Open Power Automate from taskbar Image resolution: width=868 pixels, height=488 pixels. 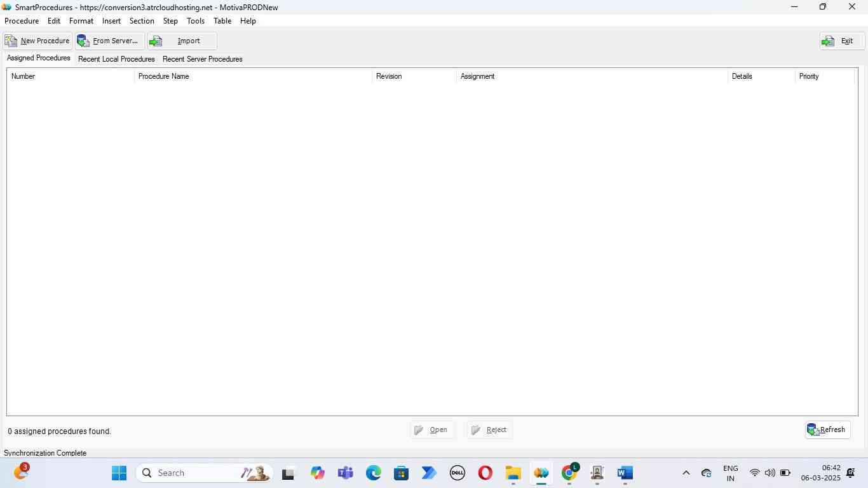429,473
